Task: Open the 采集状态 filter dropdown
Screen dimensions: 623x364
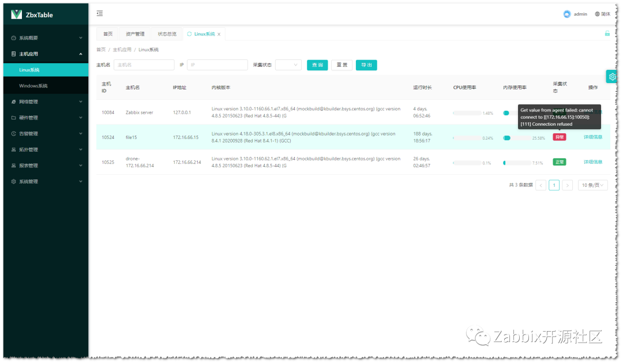Action: point(288,65)
